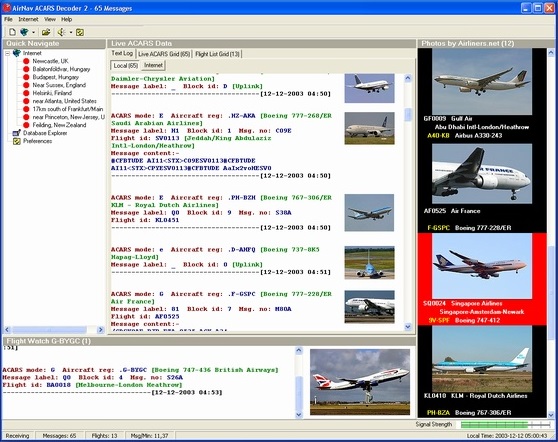Click Gulf Air A330 photo in sidebar
The height and width of the screenshot is (442, 558).
482,81
